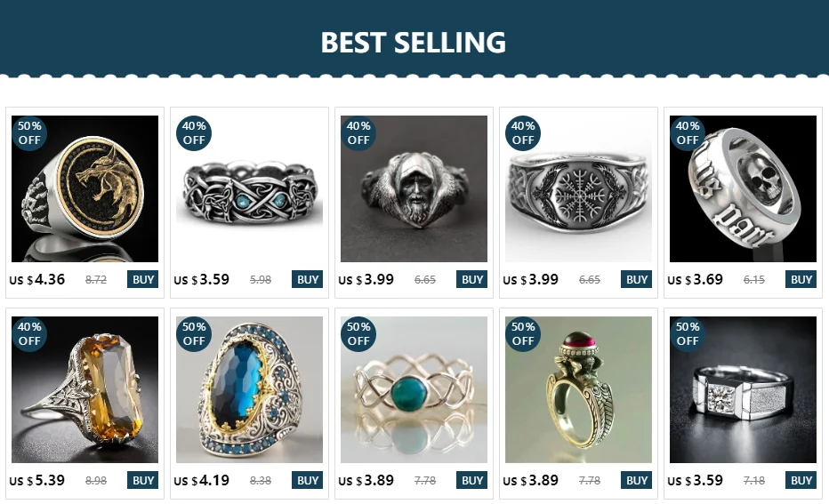Screen dimensions: 829x504
Task: View the hooded bearded man ring
Action: 414,188
